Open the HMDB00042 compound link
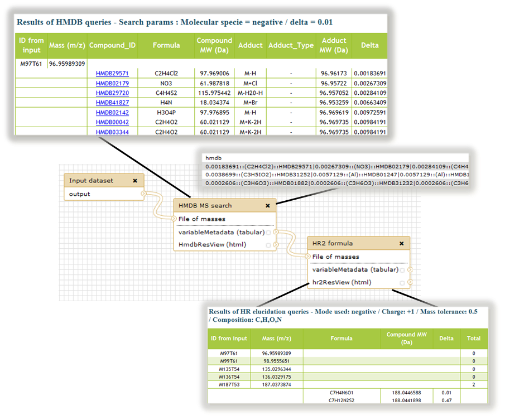 click(x=112, y=122)
